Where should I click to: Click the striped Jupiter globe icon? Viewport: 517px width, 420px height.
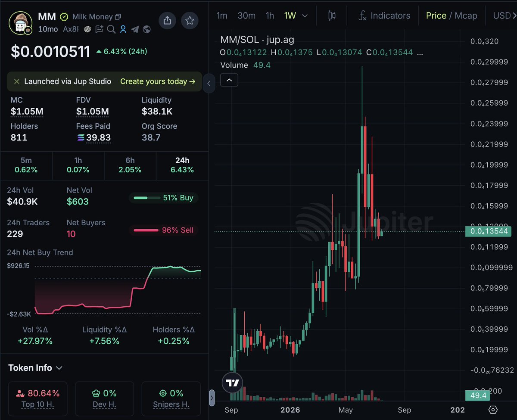click(x=87, y=29)
